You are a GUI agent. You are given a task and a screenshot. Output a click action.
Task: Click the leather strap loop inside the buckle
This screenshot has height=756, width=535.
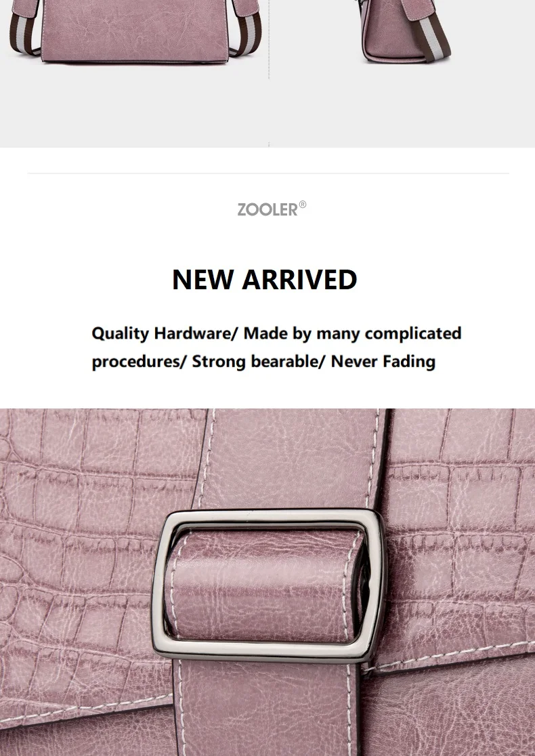click(265, 585)
